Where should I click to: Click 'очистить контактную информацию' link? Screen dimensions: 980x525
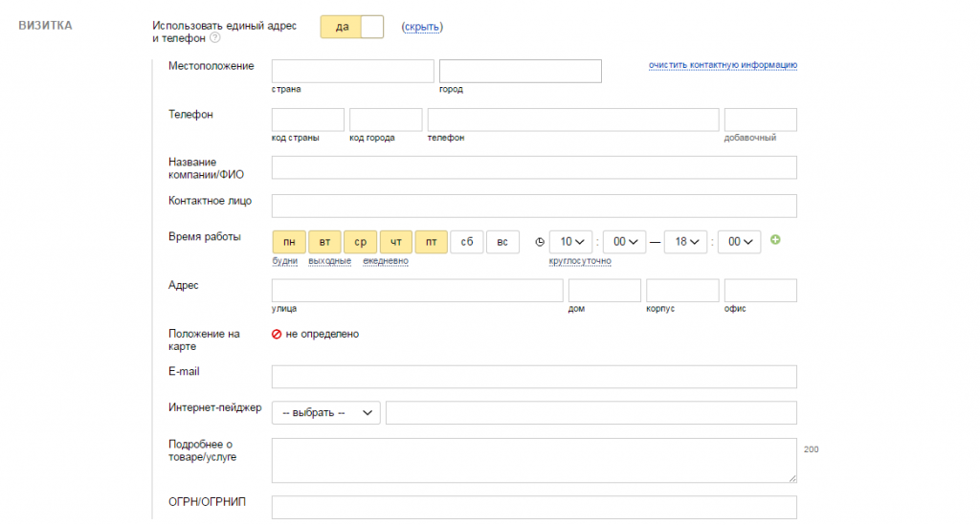coord(723,65)
